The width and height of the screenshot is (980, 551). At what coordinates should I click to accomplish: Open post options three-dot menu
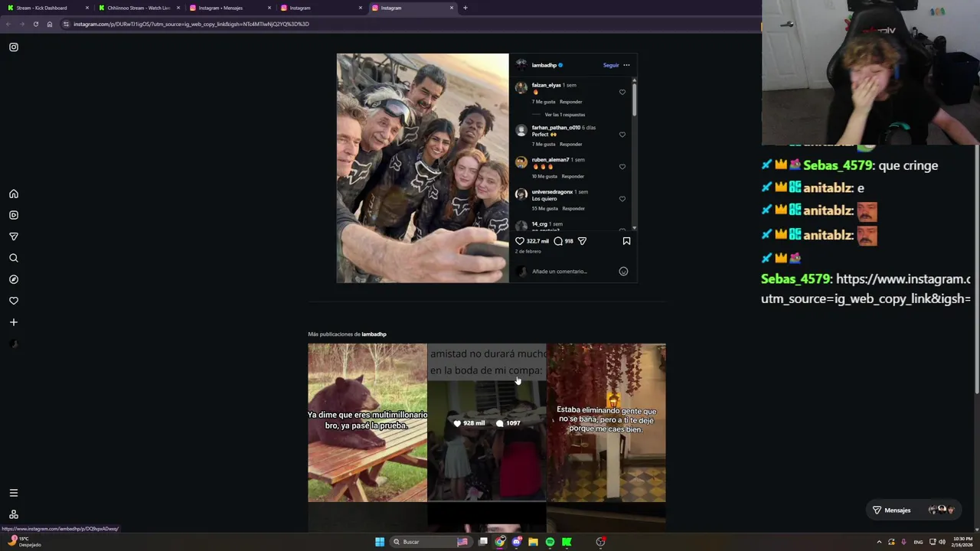(x=626, y=65)
